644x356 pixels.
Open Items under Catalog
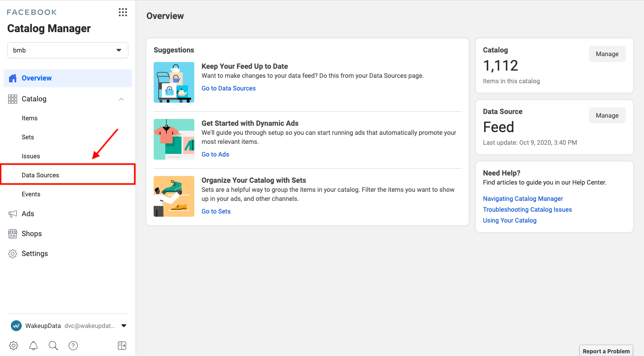coord(29,118)
